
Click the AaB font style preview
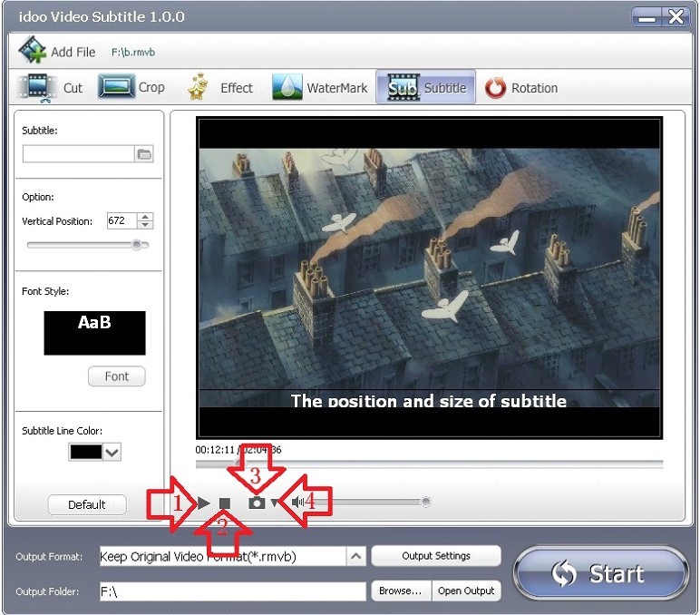click(94, 333)
